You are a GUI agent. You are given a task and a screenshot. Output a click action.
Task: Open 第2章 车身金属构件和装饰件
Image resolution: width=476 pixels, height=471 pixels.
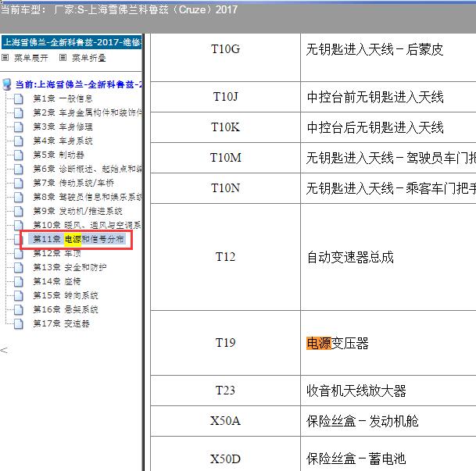click(88, 112)
